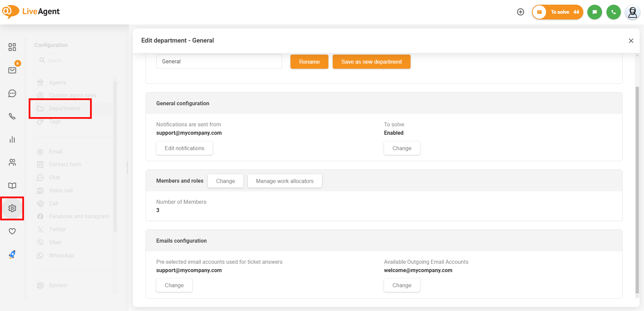Open the Dashboard grid icon in sidebar
The image size is (644, 311).
click(12, 47)
